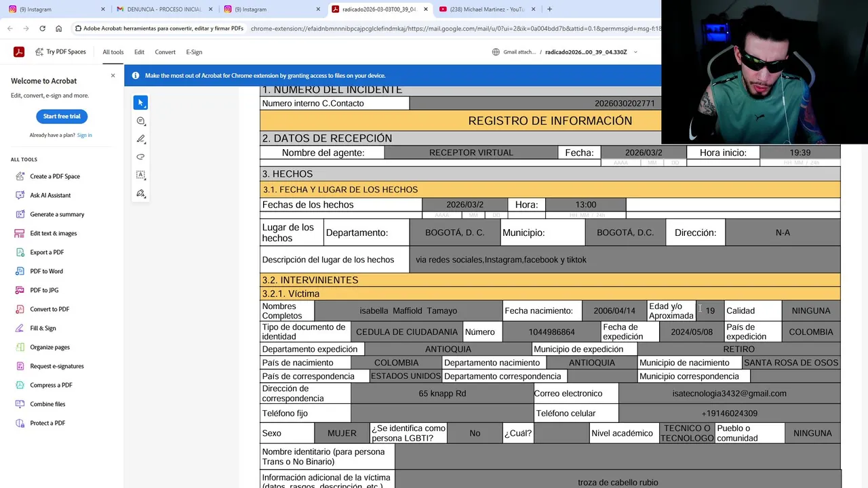Click the TECNICO O TECNOLOGO cell
The height and width of the screenshot is (488, 868).
pos(688,433)
